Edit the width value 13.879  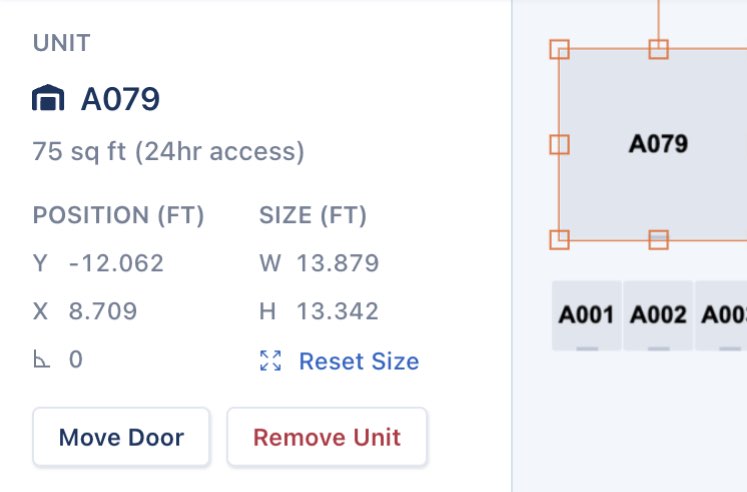337,264
